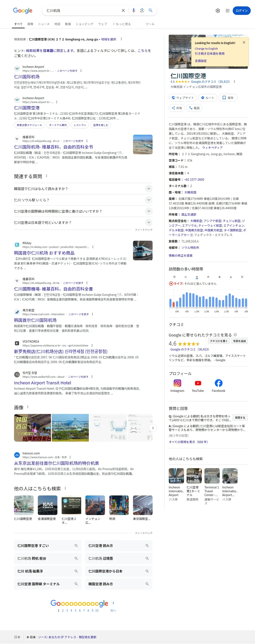This screenshot has height=644, width=255.
Task: Click 情報の修正を提案 link
Action: point(181,256)
